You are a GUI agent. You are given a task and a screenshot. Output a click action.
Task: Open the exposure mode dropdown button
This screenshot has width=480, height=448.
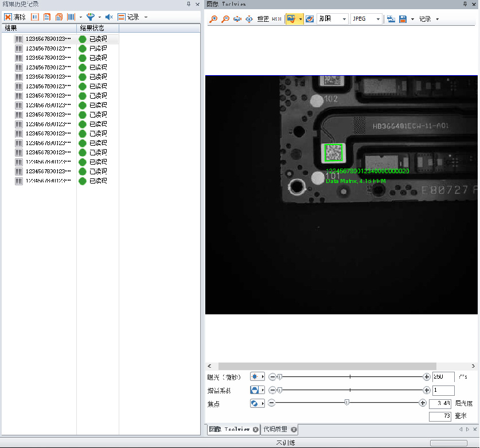257,377
